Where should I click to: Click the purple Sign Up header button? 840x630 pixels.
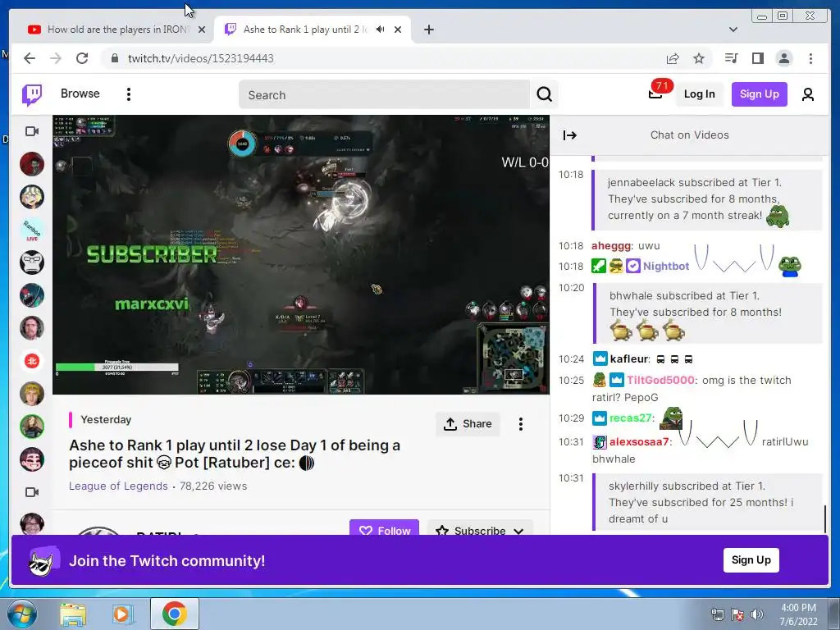tap(759, 94)
